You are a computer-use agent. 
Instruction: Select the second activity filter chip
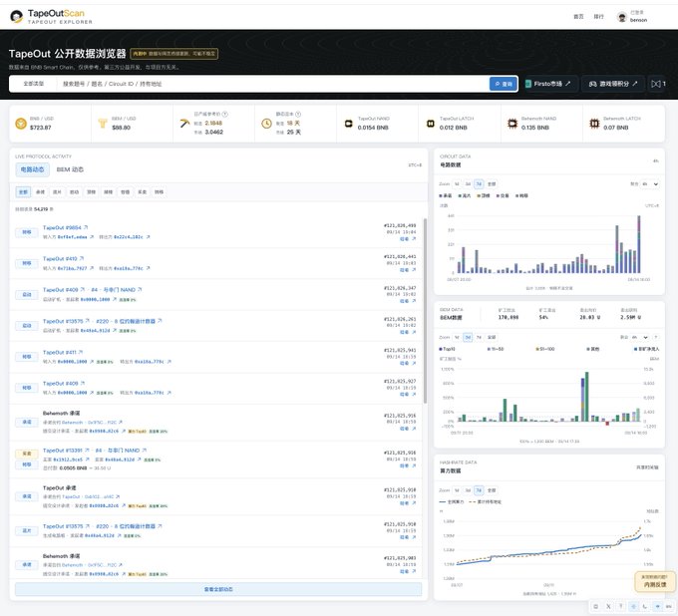(x=40, y=192)
